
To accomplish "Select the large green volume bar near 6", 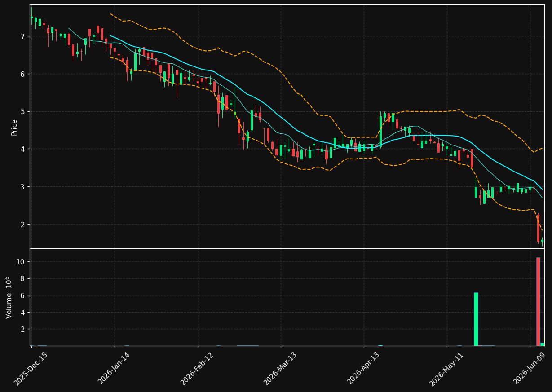I will click(476, 319).
